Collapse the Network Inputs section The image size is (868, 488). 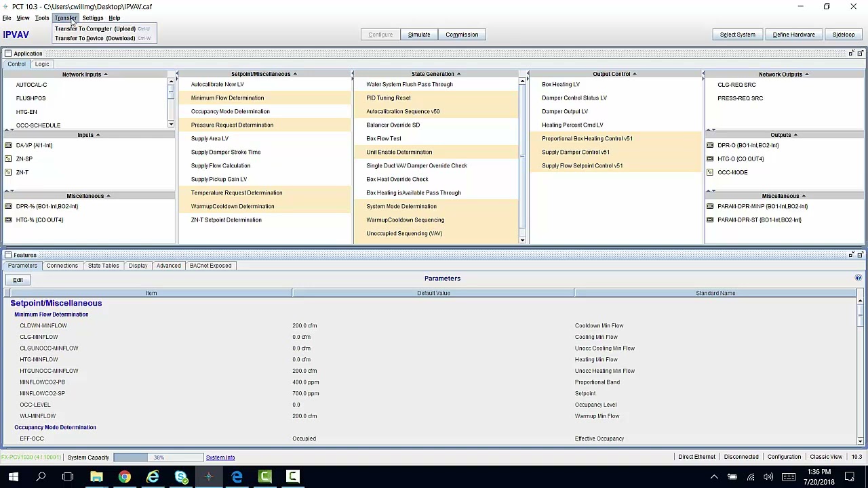pos(105,74)
